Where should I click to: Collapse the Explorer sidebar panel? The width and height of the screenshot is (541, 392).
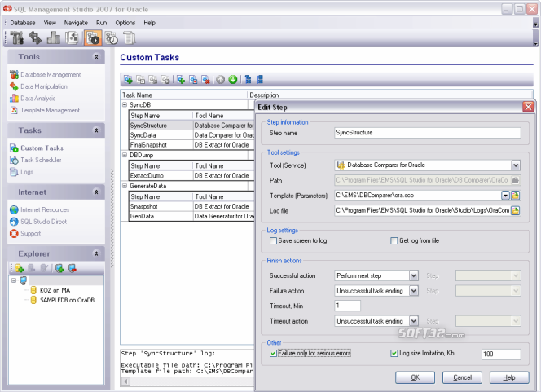pyautogui.click(x=96, y=254)
